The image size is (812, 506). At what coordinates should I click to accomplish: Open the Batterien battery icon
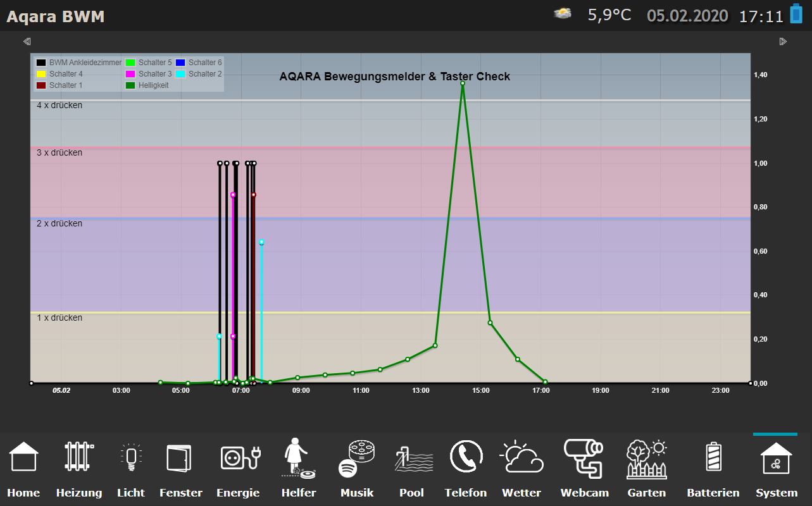(713, 457)
